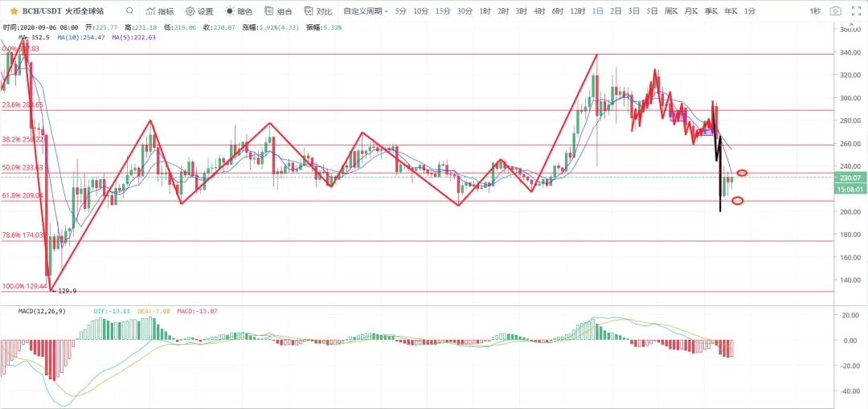This screenshot has width=868, height=409.
Task: Switch to 季K quarterly candles
Action: click(710, 11)
